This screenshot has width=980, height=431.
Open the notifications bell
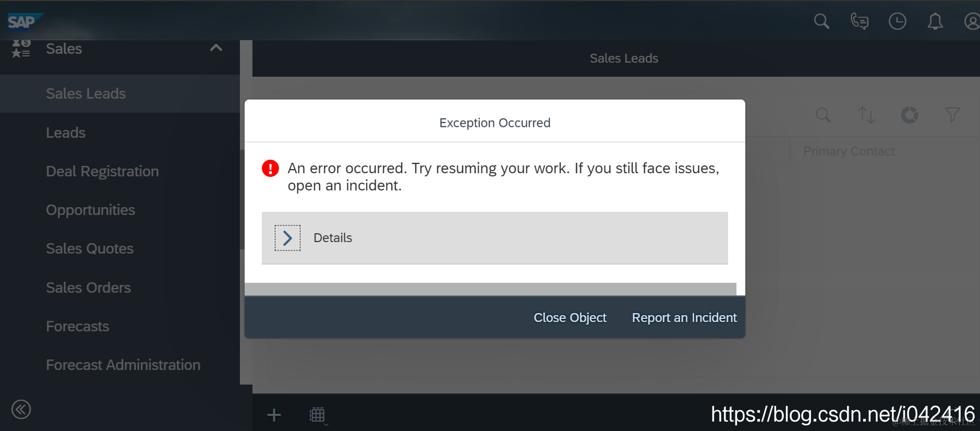click(935, 21)
